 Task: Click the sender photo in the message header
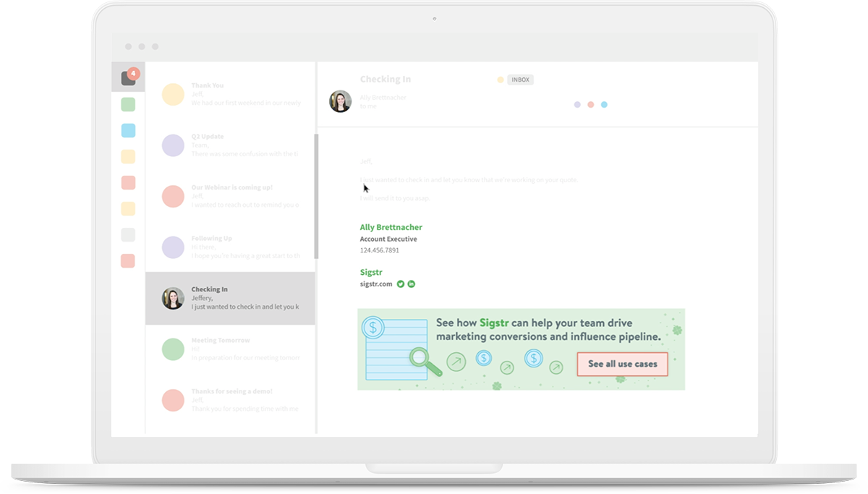[x=340, y=101]
